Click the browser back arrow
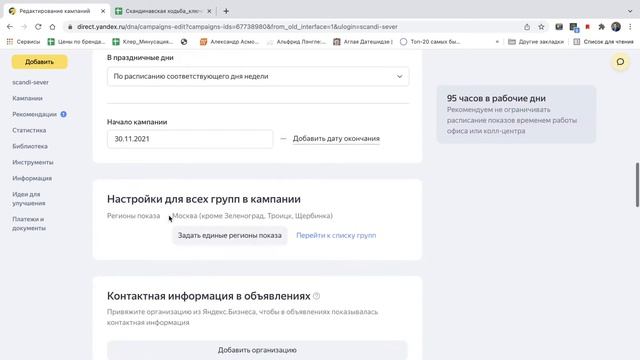 (x=10, y=27)
